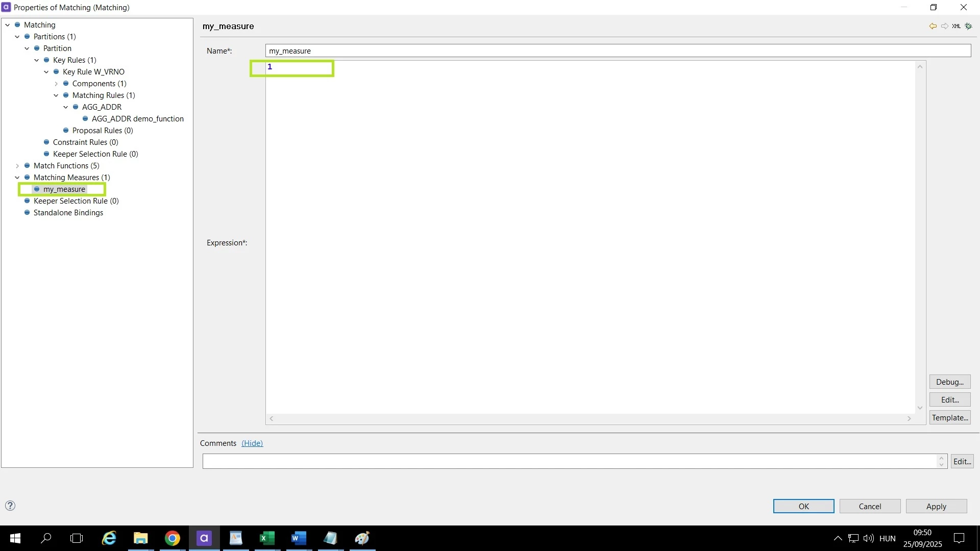Expand the Match Functions node

[17, 166]
